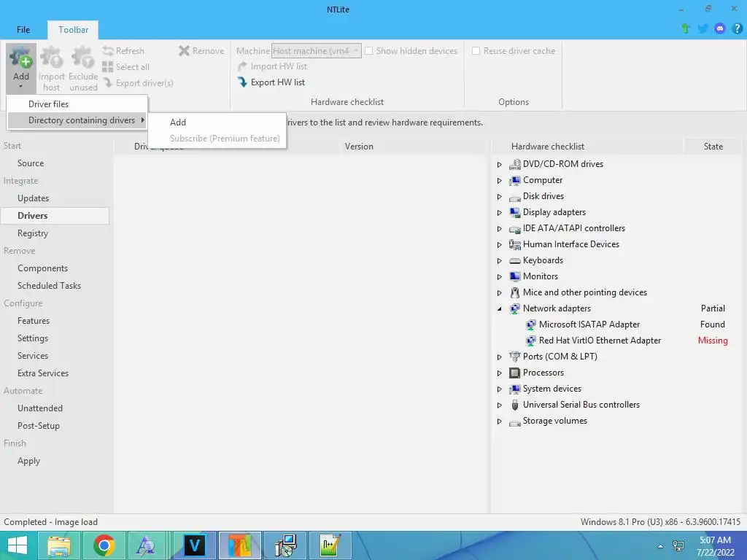Open the Discord icon
Image resolution: width=747 pixels, height=560 pixels.
point(720,28)
